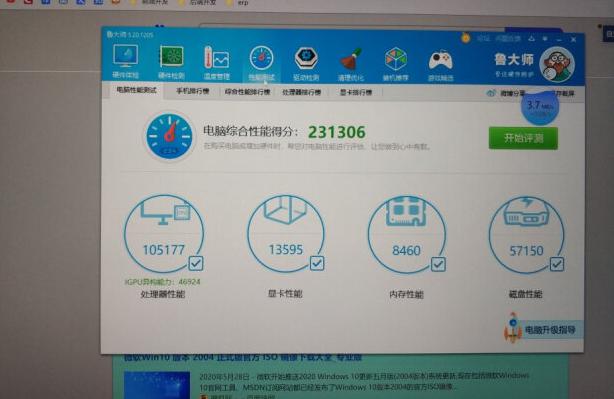The image size is (614, 399).
Task: Click the 处理器性能 label
Action: [163, 294]
